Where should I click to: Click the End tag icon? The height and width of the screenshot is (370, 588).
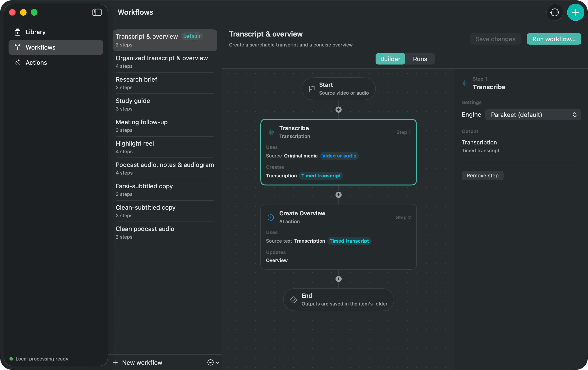tap(294, 300)
